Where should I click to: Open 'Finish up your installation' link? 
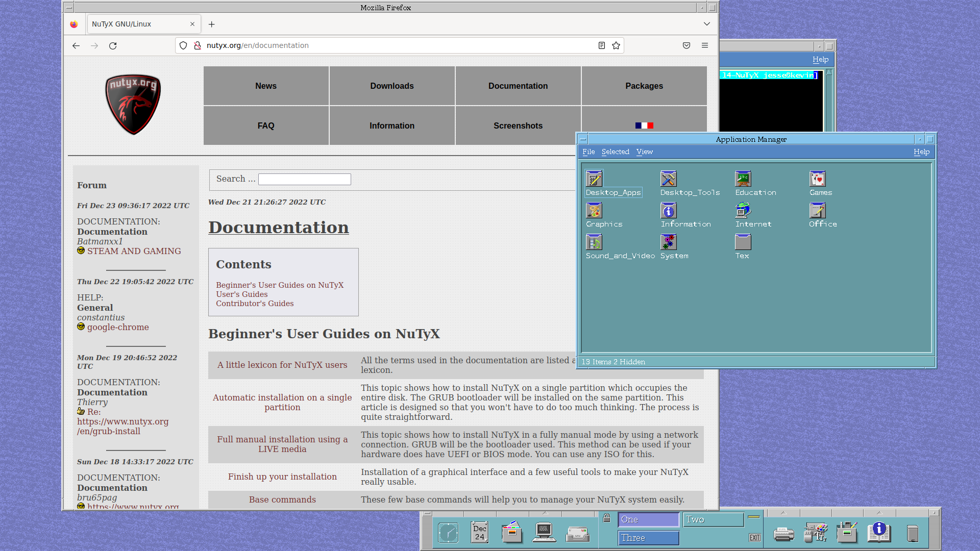click(x=282, y=477)
